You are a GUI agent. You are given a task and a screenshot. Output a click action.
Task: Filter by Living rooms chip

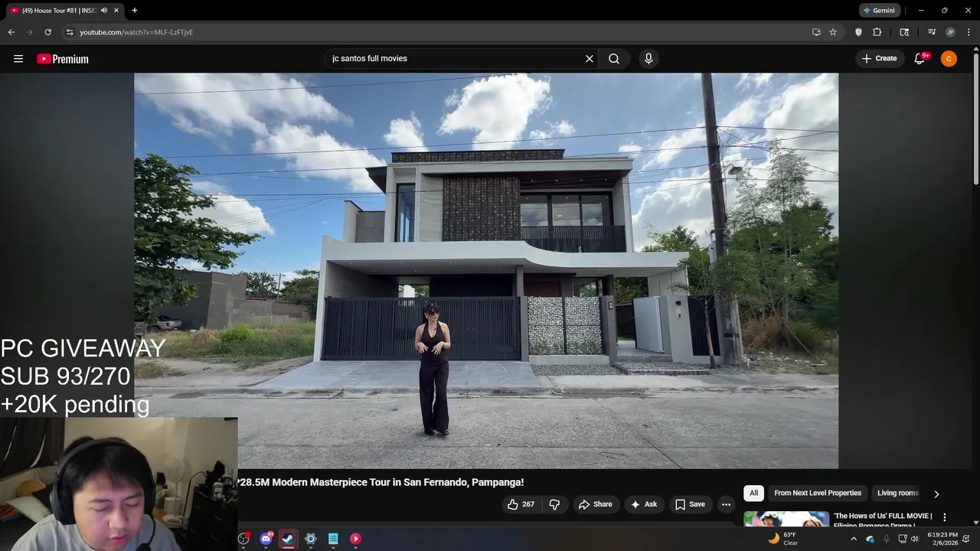point(897,493)
